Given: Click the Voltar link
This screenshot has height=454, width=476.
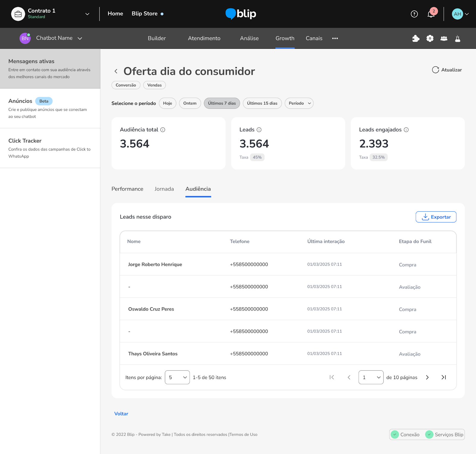Looking at the screenshot, I should click(x=121, y=414).
